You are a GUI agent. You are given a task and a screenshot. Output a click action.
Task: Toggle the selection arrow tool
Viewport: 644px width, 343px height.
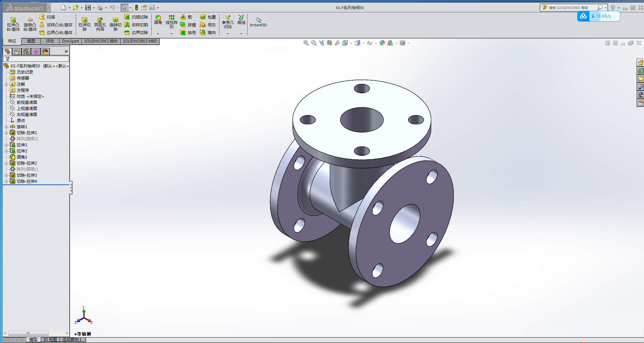point(124,7)
